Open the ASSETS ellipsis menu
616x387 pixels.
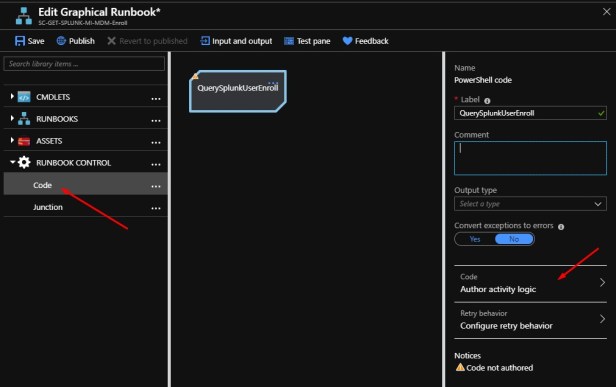pyautogui.click(x=156, y=143)
